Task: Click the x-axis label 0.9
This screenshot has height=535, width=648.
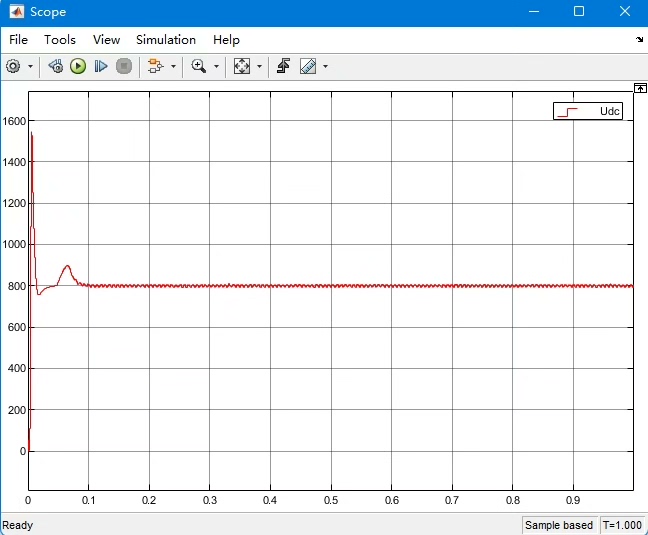Action: click(x=573, y=500)
